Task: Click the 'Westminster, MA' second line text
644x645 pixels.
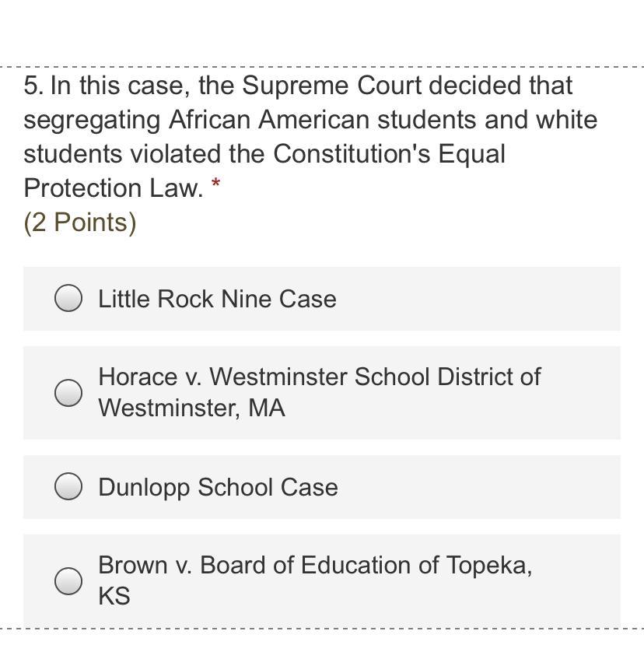Action: [x=191, y=408]
